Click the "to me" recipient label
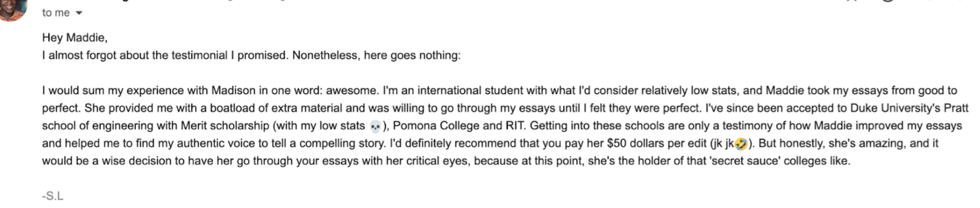Screen dimensions: 980x208 [x=56, y=13]
